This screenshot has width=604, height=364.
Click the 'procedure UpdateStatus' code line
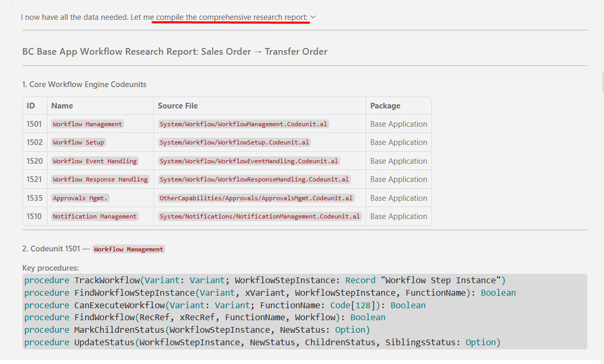click(x=262, y=342)
